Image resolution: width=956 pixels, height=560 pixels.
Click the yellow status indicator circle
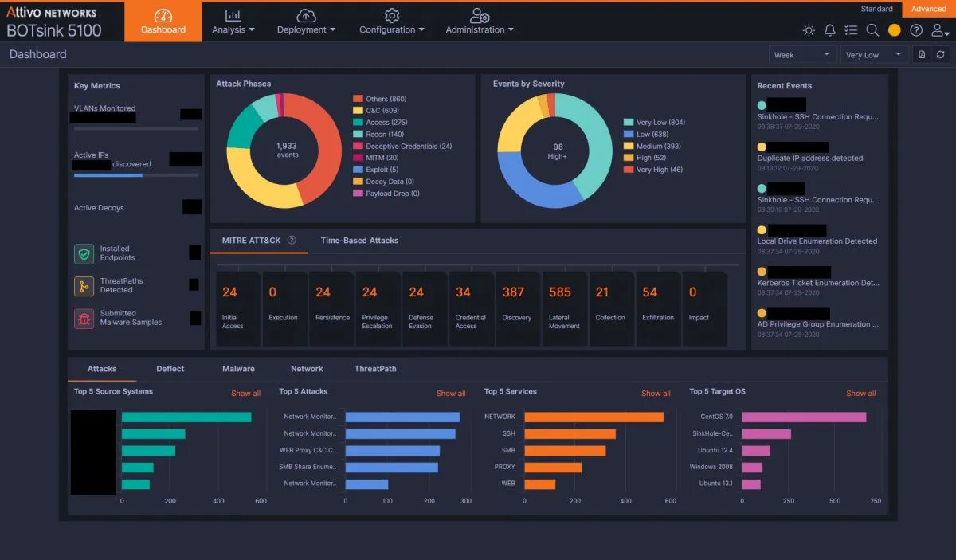point(894,30)
